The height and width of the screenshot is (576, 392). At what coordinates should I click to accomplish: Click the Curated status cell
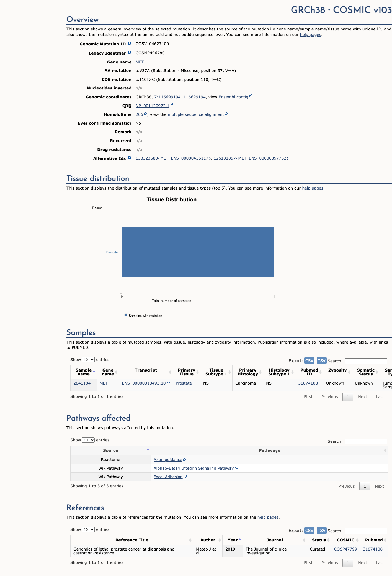tap(319, 551)
